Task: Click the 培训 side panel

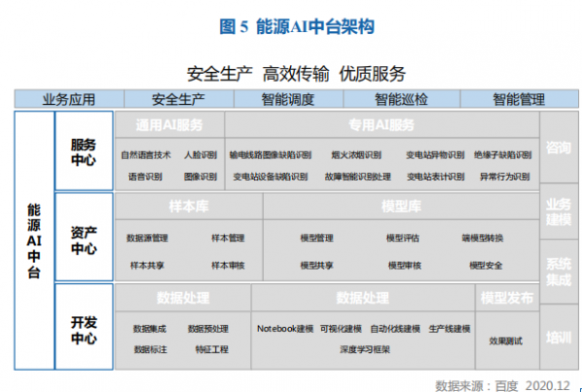Action: click(559, 338)
